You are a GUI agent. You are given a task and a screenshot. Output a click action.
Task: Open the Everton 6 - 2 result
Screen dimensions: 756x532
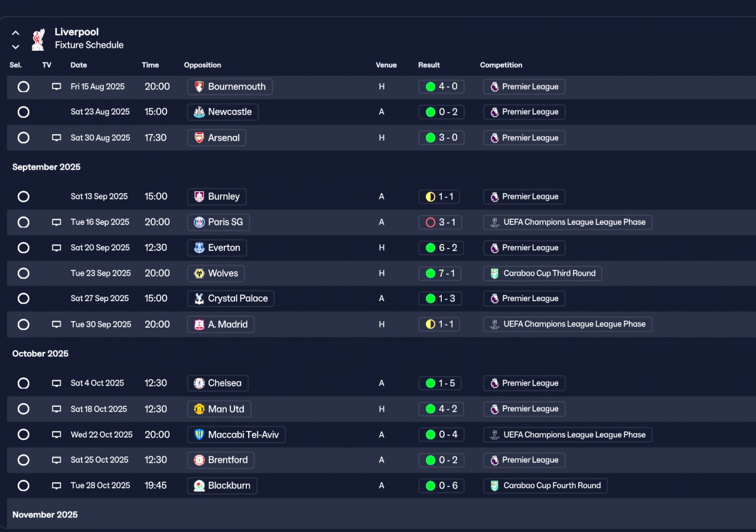[441, 248]
